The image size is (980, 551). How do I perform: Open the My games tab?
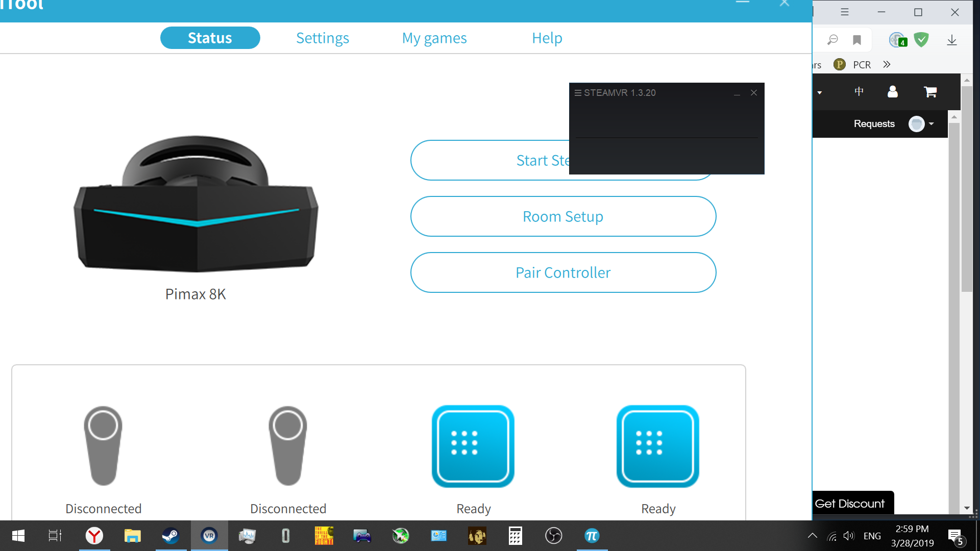click(x=434, y=38)
